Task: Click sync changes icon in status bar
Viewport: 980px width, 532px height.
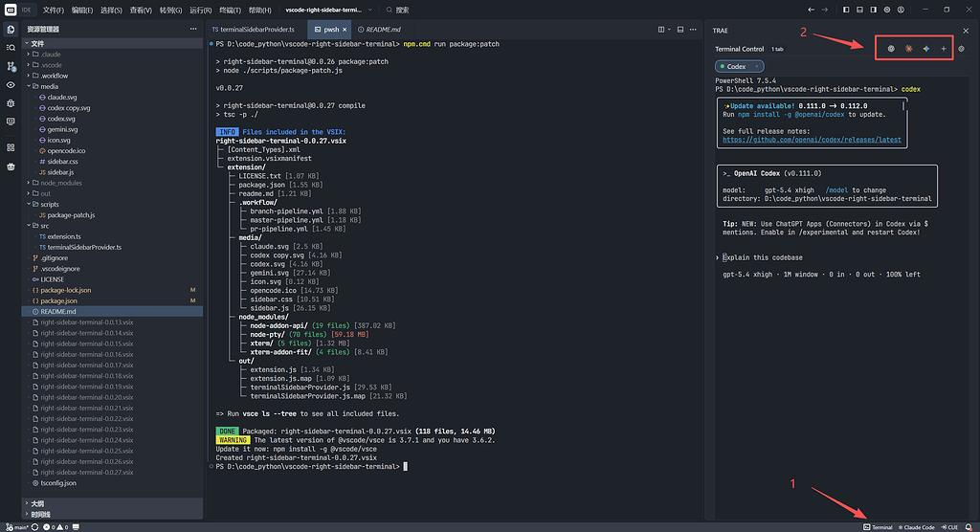Action: coord(35,527)
